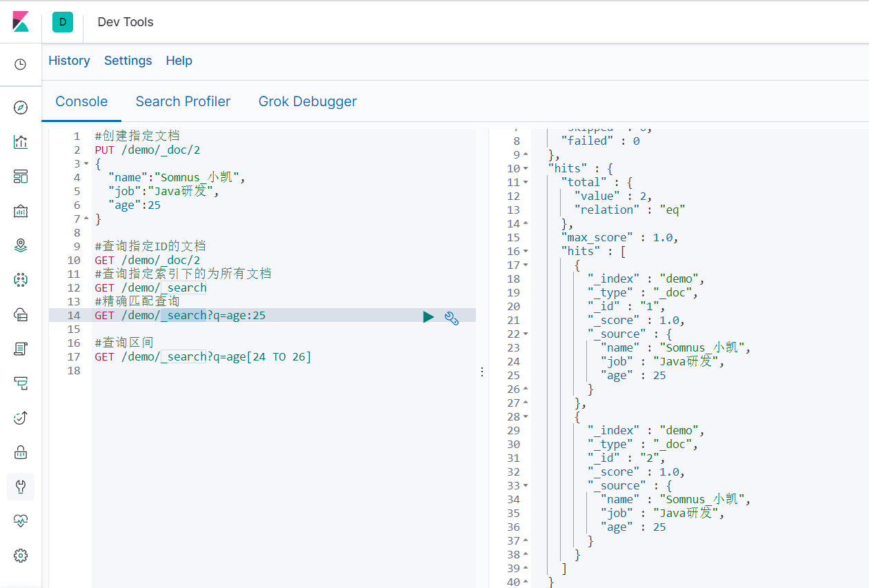Collapse the PUT request body at line 3
The image size is (869, 588).
(x=86, y=164)
